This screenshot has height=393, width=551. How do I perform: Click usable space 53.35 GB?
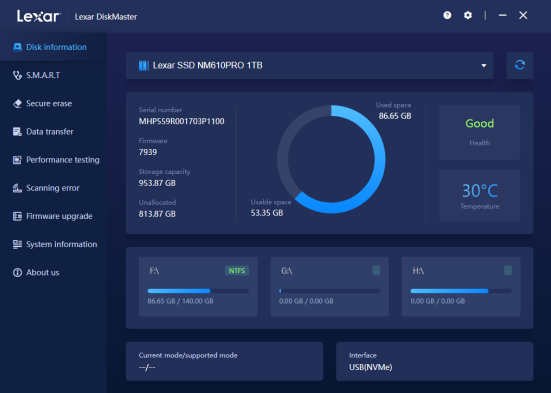pyautogui.click(x=267, y=213)
